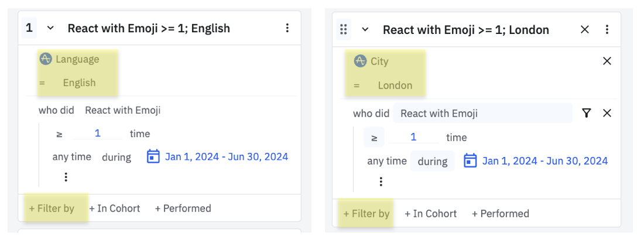The image size is (644, 239).
Task: Open the date range link in the London cohort
Action: coord(545,161)
